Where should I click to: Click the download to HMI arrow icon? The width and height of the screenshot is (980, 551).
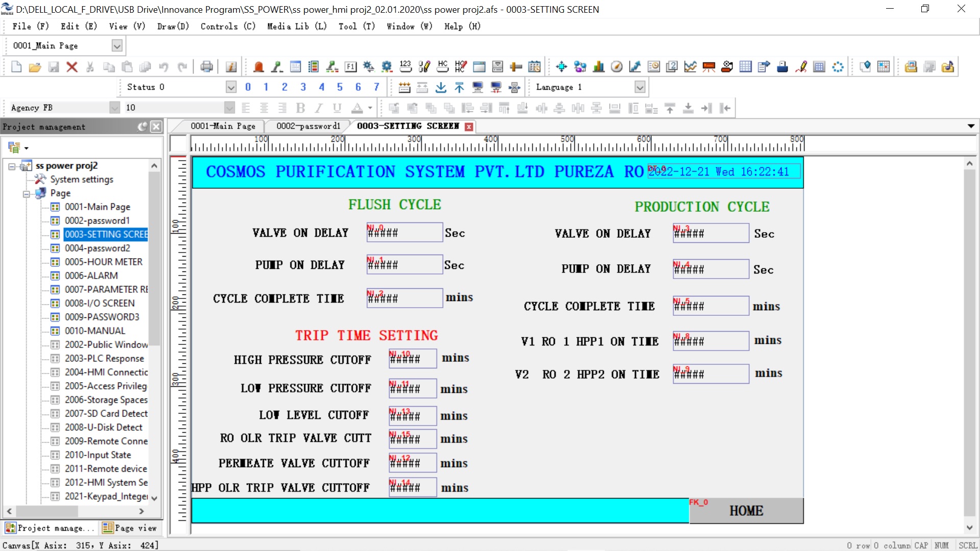[441, 87]
